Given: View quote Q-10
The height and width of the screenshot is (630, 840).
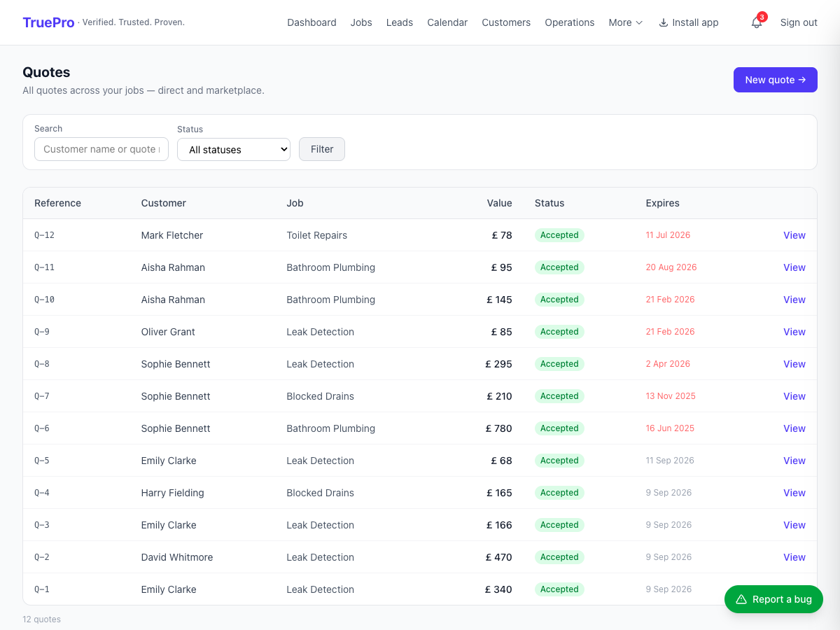Looking at the screenshot, I should (794, 300).
